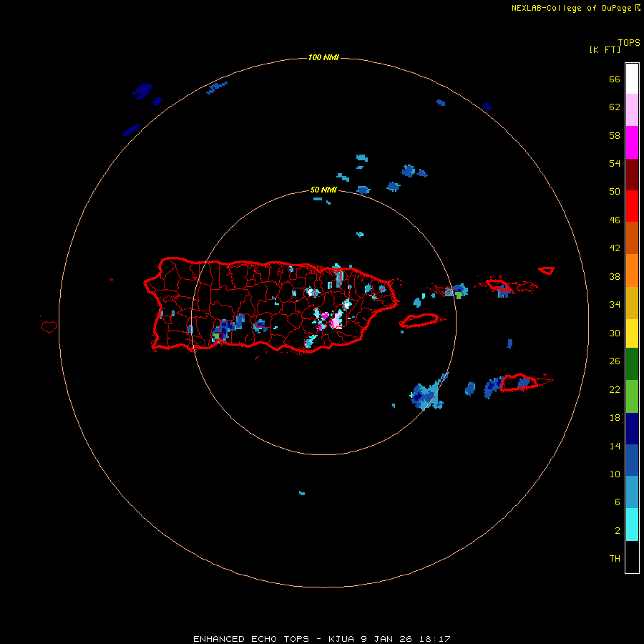This screenshot has height=644, width=644.
Task: Click the "6" legend value
Action: click(x=618, y=502)
